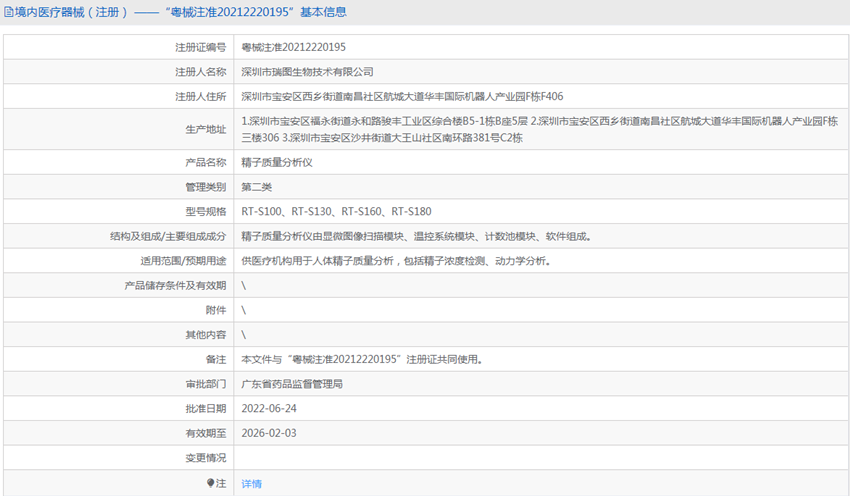The image size is (850, 496).
Task: Select the product name 精子质量分析仪
Action: point(277,162)
